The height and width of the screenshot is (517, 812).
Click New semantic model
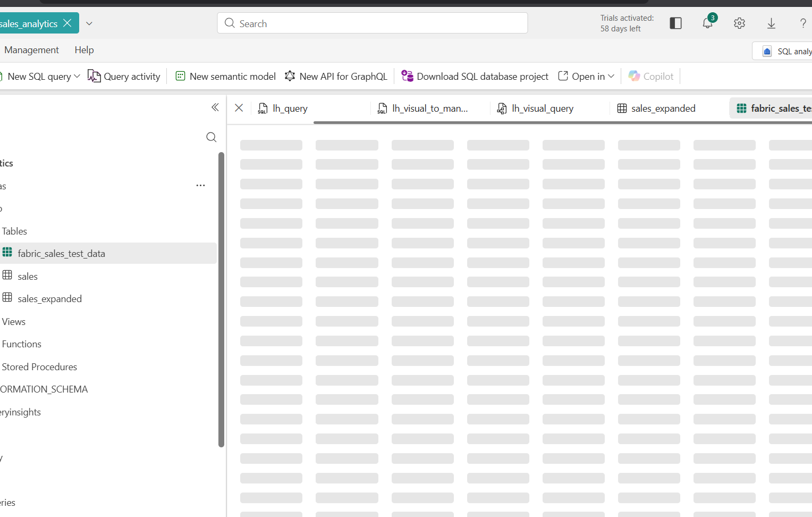(x=225, y=77)
